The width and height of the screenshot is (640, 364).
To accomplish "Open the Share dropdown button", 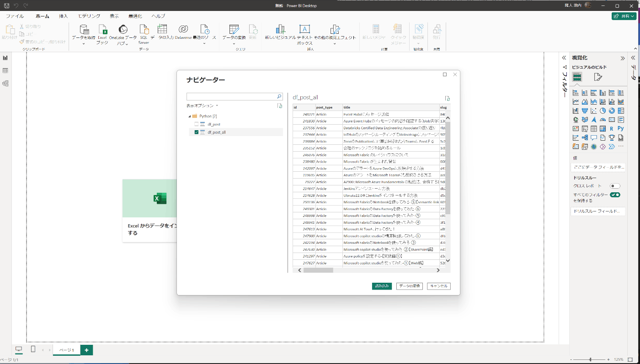I will [624, 16].
